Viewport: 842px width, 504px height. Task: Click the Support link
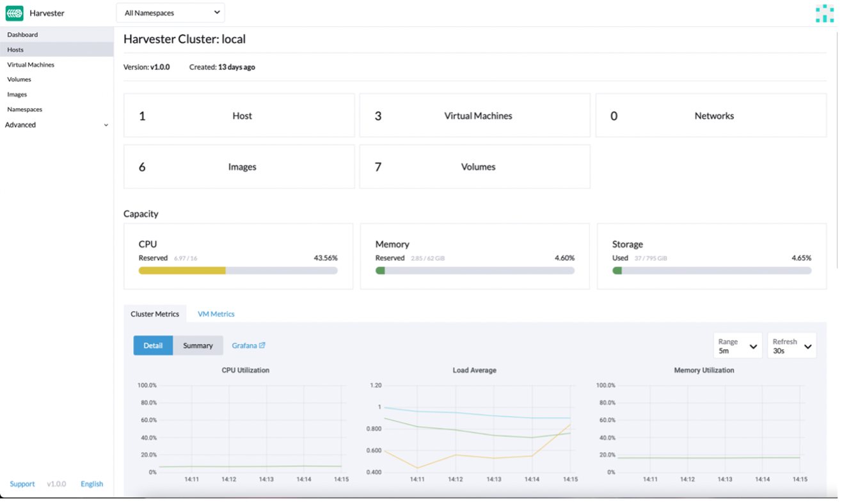(22, 484)
